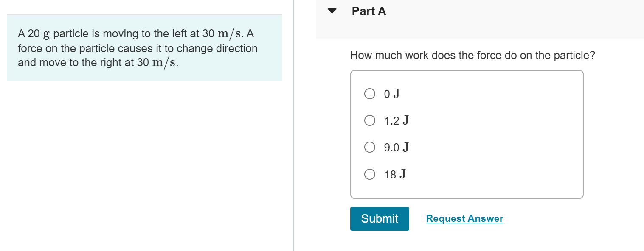Select the 0 J answer option
Screen dimensions: 644x251
click(x=369, y=94)
